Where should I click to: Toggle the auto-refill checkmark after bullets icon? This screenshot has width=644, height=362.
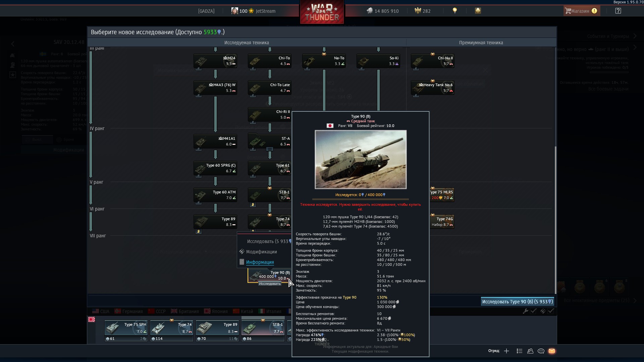click(551, 311)
